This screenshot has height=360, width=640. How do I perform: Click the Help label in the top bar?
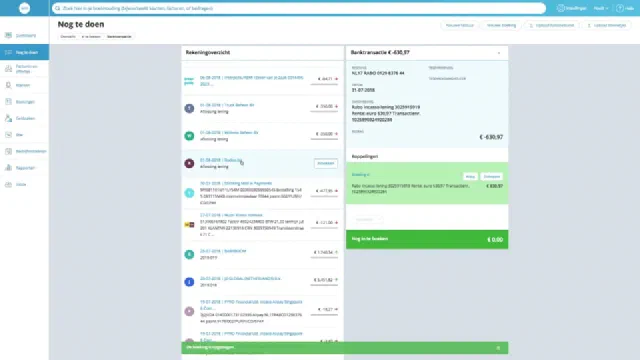coord(629,8)
